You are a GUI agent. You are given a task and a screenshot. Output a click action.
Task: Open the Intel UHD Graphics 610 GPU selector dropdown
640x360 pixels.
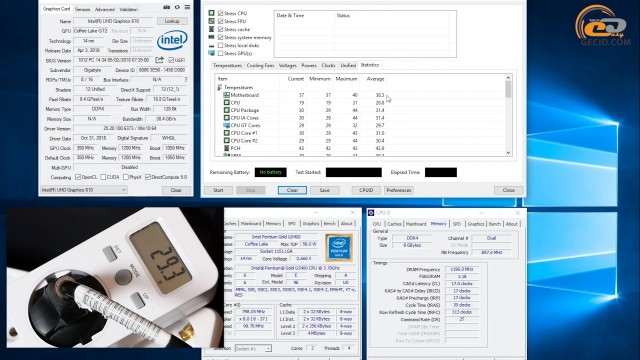84,190
